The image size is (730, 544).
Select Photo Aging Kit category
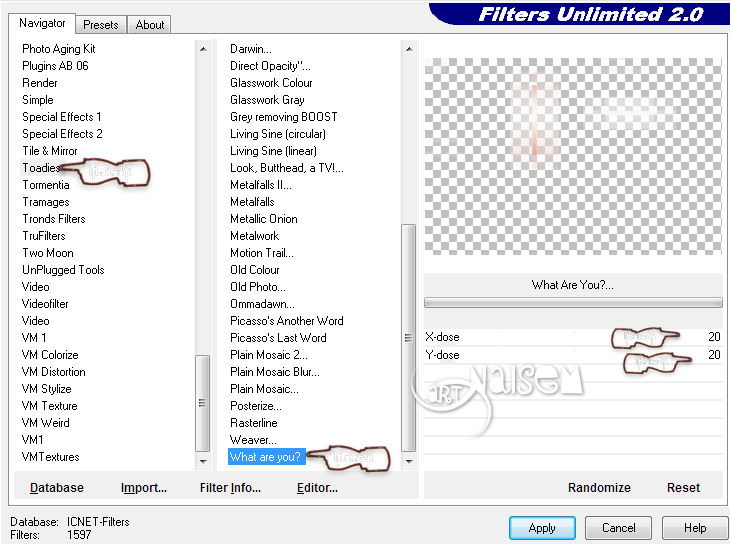click(x=59, y=49)
